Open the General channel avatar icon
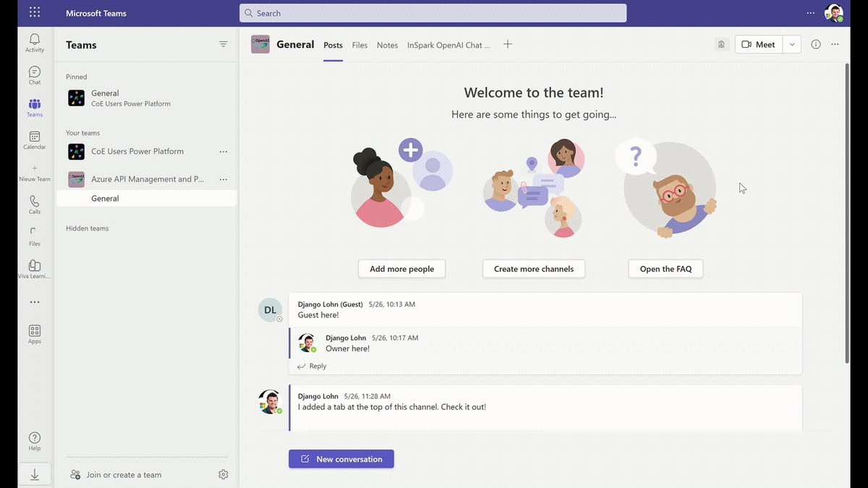 pos(260,44)
